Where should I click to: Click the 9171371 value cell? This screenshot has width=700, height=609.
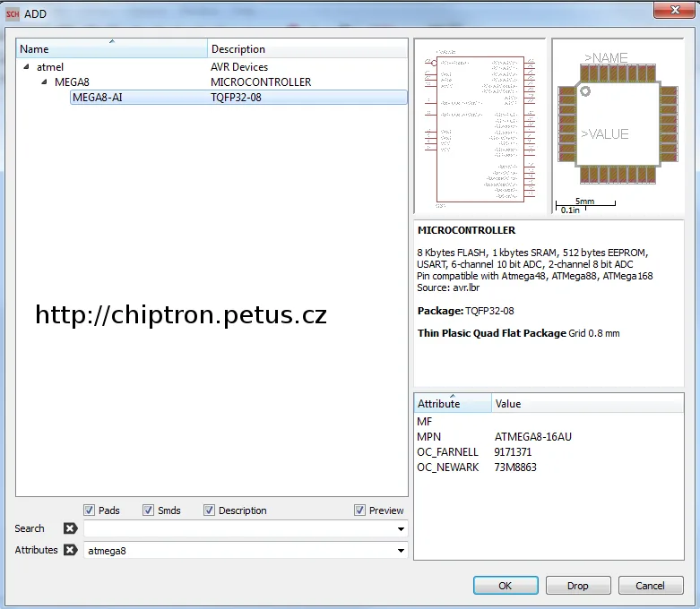(x=513, y=452)
